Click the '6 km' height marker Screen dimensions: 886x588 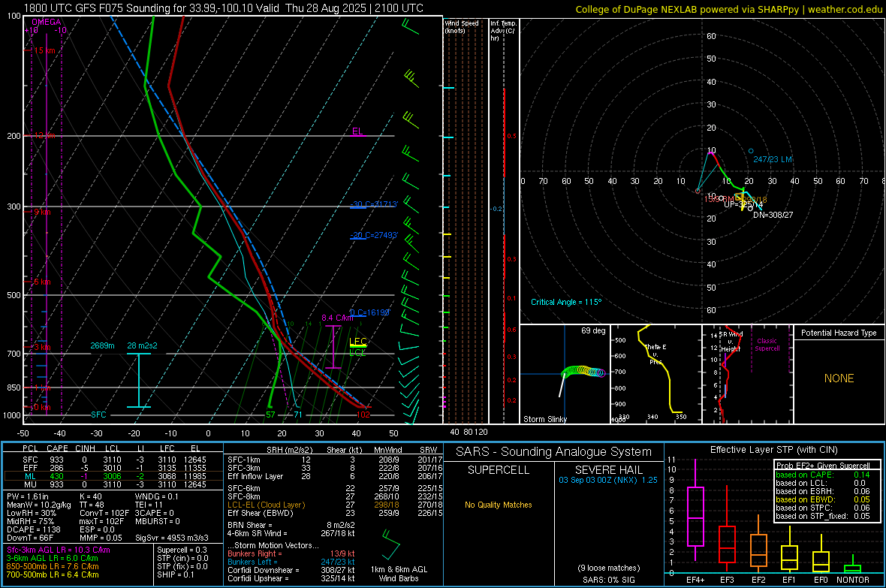click(42, 282)
